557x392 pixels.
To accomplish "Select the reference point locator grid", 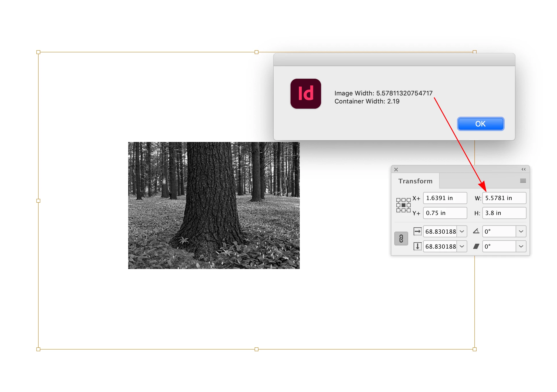I will point(403,205).
